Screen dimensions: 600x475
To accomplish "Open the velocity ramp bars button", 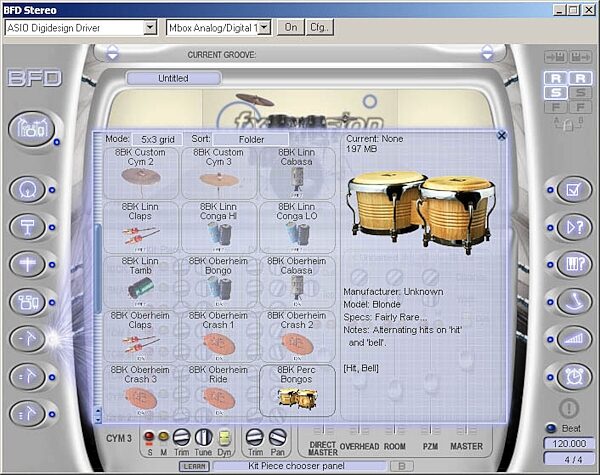I will pyautogui.click(x=574, y=339).
